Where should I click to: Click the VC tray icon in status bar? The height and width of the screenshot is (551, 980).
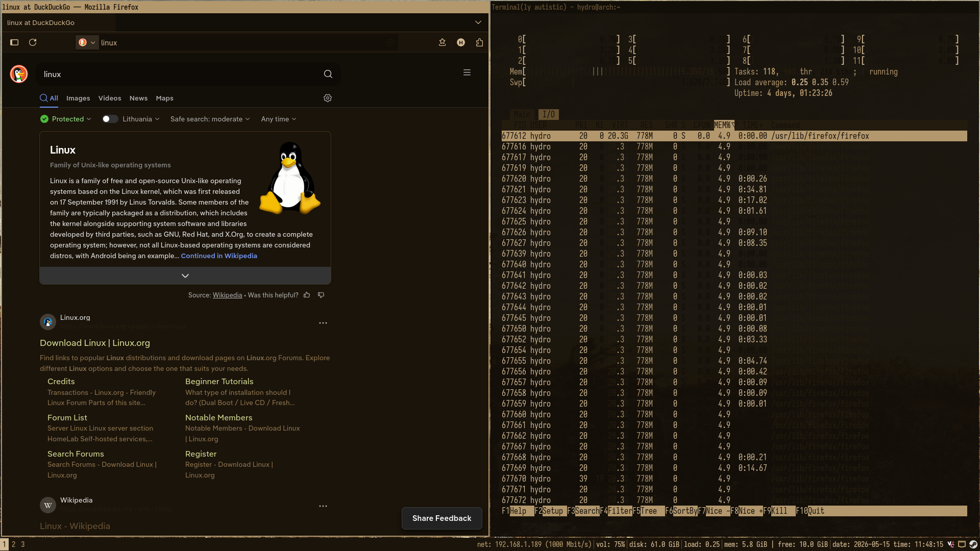[951, 544]
